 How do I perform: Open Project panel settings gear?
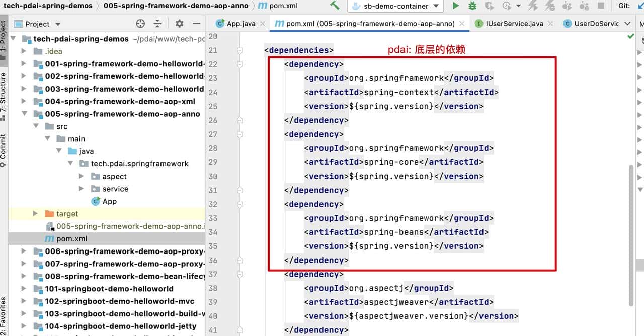(x=179, y=24)
